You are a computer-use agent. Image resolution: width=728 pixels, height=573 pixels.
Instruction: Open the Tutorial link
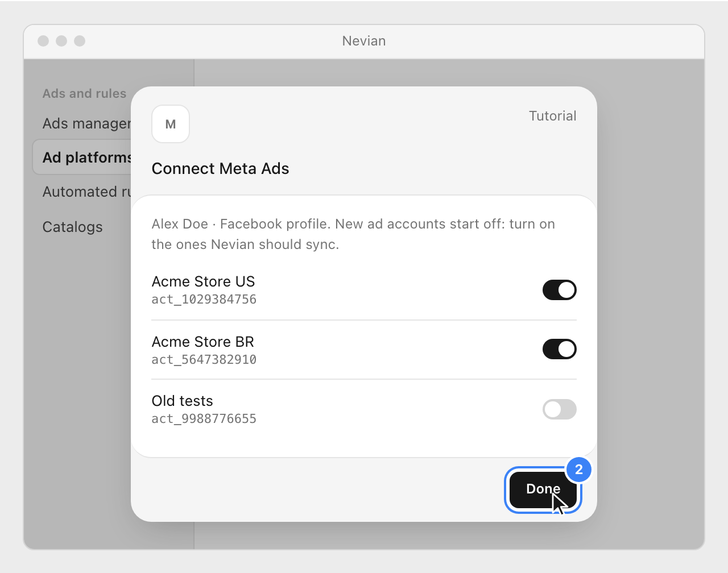(552, 116)
